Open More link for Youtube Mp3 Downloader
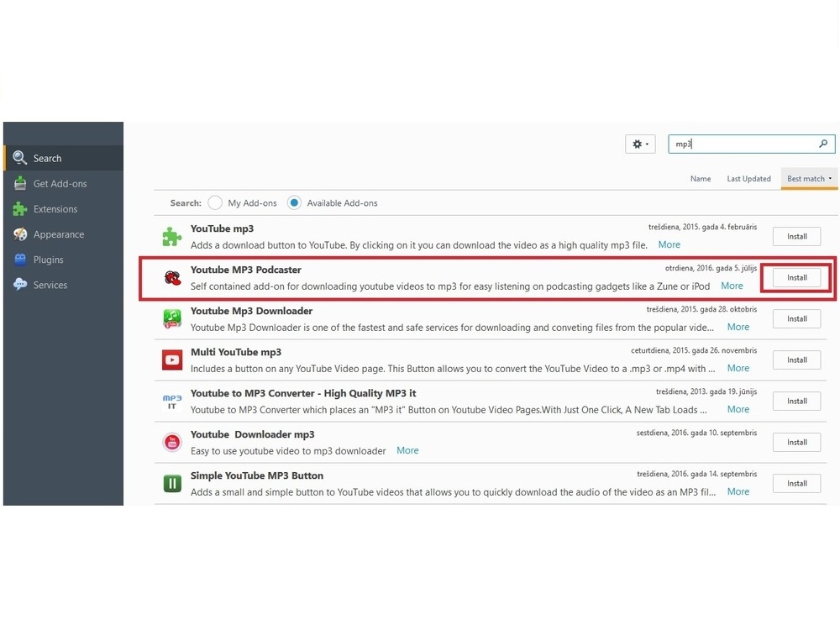840x630 pixels. [x=738, y=328]
